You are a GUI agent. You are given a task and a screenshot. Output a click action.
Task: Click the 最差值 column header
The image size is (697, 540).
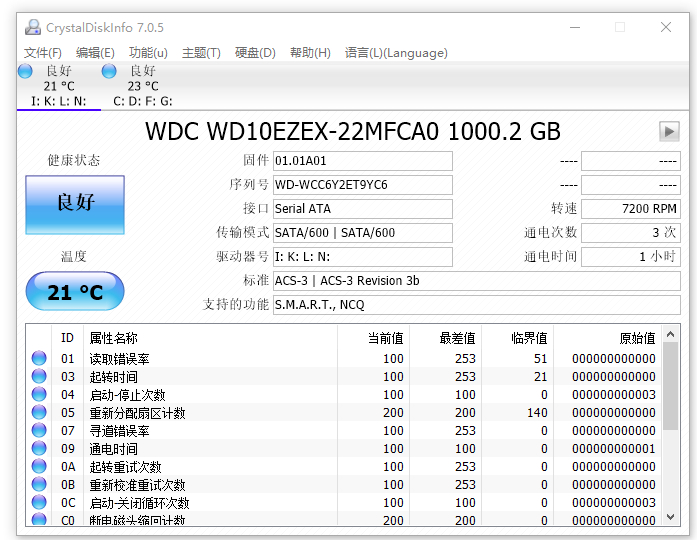(x=445, y=338)
